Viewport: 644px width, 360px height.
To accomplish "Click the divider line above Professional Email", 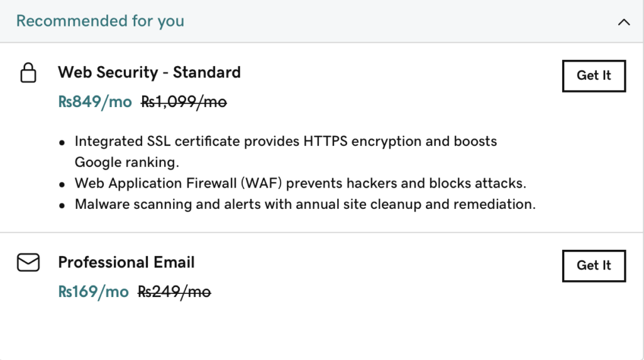I will coord(321,233).
